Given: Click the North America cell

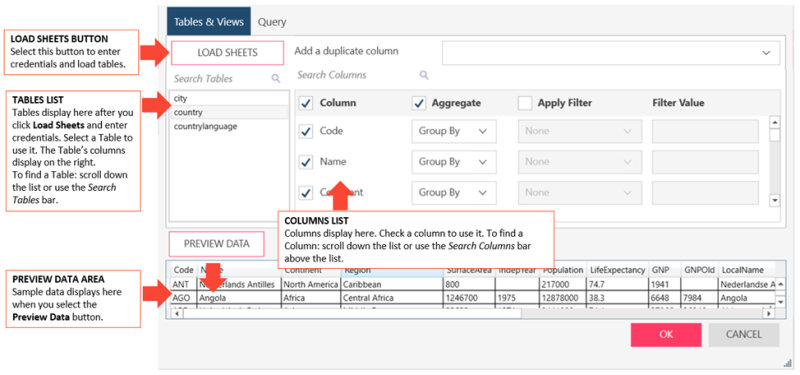Looking at the screenshot, I should (311, 284).
